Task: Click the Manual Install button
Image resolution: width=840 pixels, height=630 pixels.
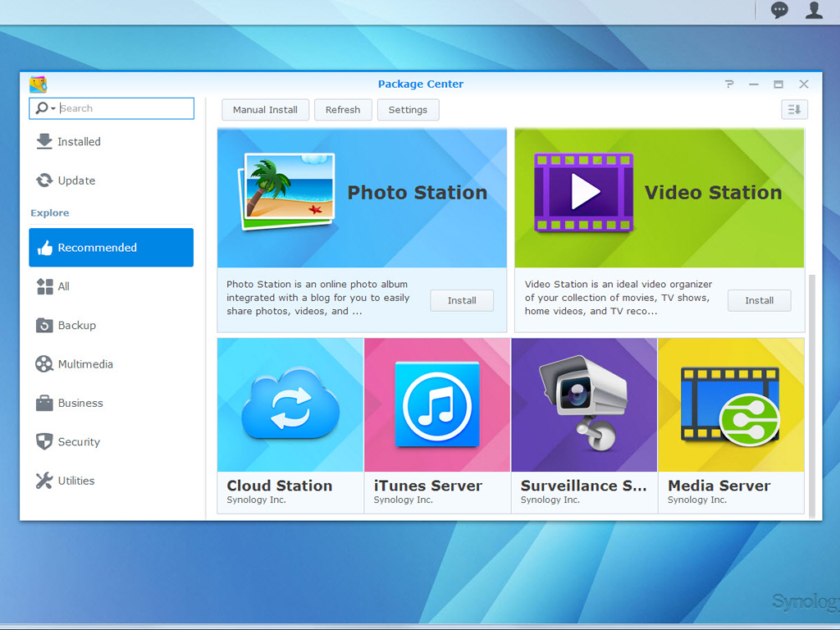Action: [x=265, y=110]
